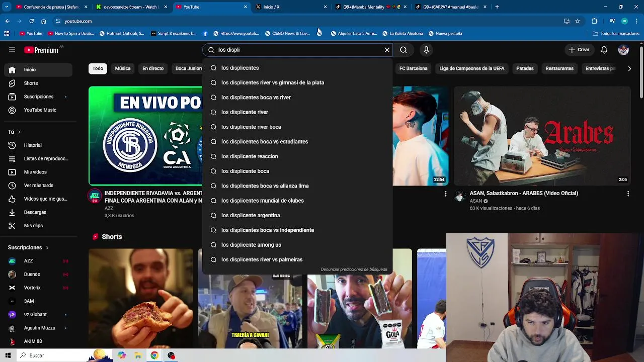Viewport: 644px width, 362px height.
Task: Clear the search text with X icon
Action: tap(387, 50)
